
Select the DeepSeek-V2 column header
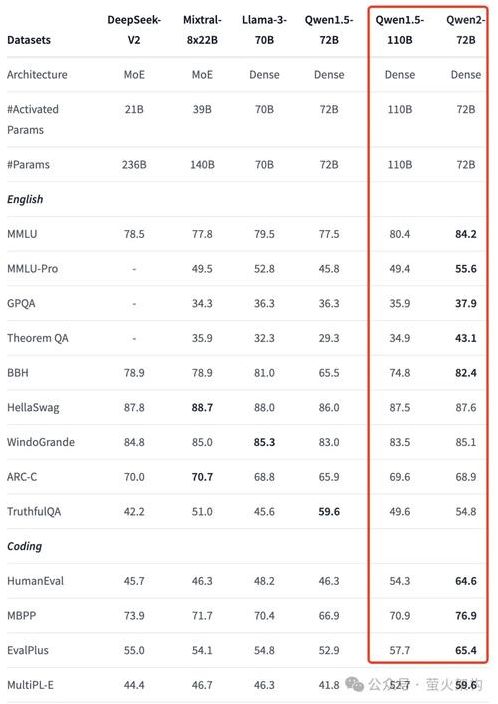pyautogui.click(x=134, y=30)
